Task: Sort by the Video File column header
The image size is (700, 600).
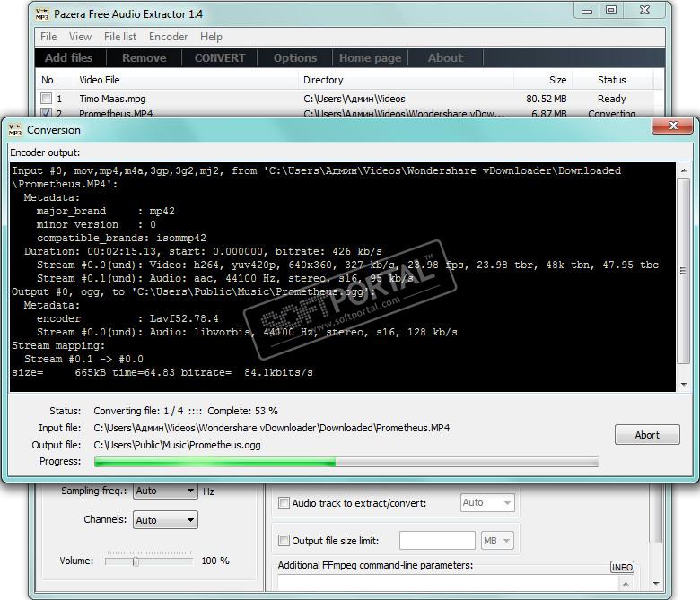Action: [x=186, y=80]
